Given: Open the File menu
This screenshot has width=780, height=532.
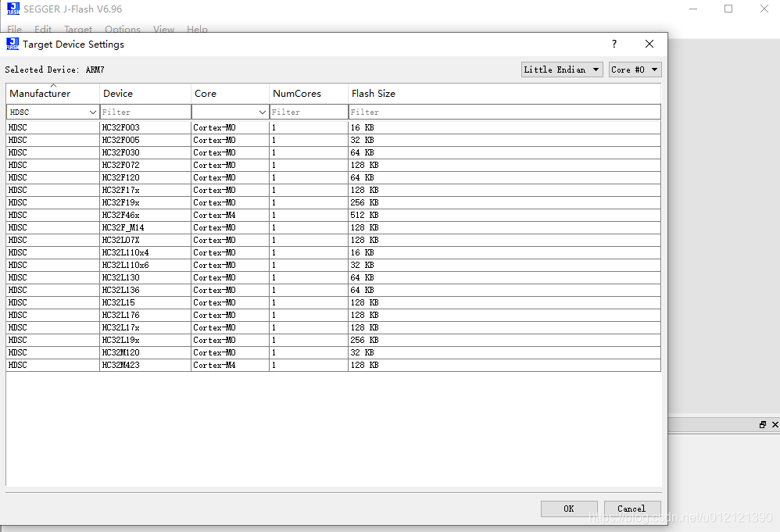Looking at the screenshot, I should [x=14, y=29].
